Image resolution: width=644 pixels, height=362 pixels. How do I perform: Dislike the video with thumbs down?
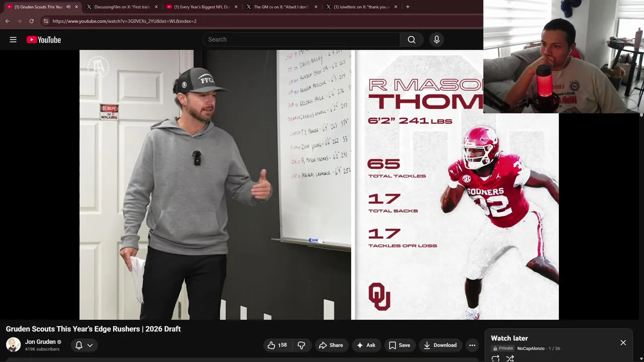[301, 345]
